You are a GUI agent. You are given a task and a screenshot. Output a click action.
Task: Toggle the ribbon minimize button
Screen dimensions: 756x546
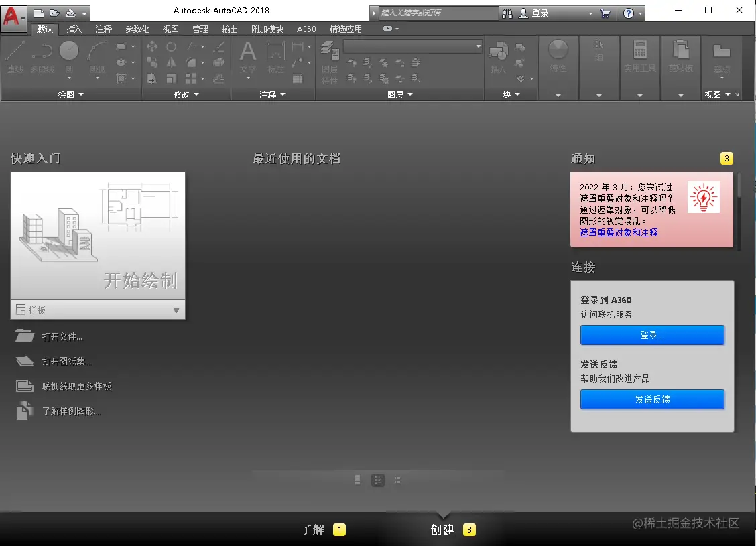(x=387, y=29)
